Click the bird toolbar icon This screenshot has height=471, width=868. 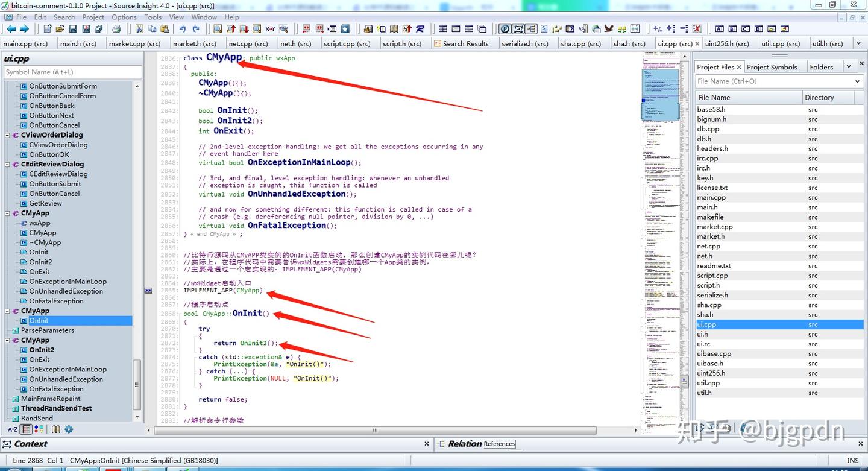pyautogui.click(x=609, y=29)
